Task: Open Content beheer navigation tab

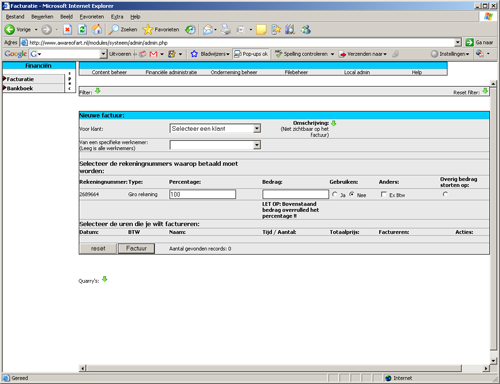Action: pos(109,72)
